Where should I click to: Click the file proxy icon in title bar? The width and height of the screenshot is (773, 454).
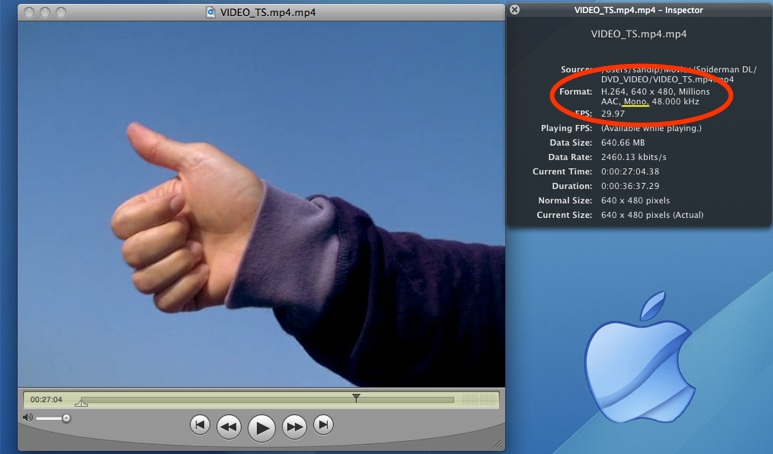[211, 12]
